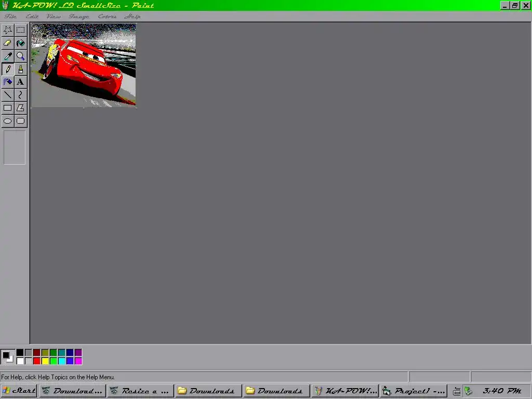Pick the black color swatch

coord(20,353)
